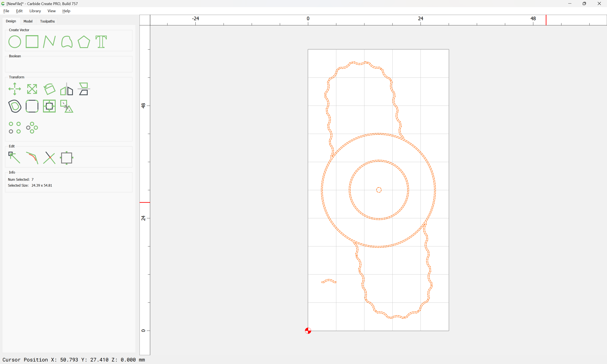Viewport: 607px width, 364px height.
Task: Activate the Scale/Resize transform tool
Action: click(x=32, y=89)
